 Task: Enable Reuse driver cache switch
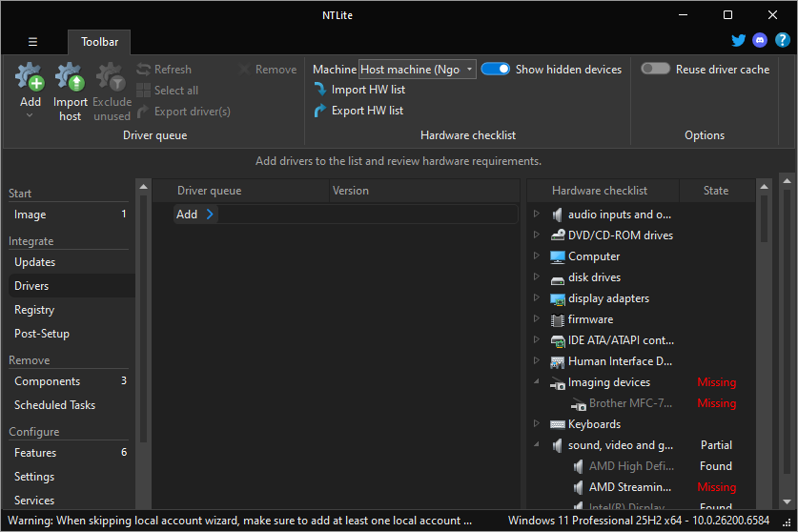(x=655, y=69)
